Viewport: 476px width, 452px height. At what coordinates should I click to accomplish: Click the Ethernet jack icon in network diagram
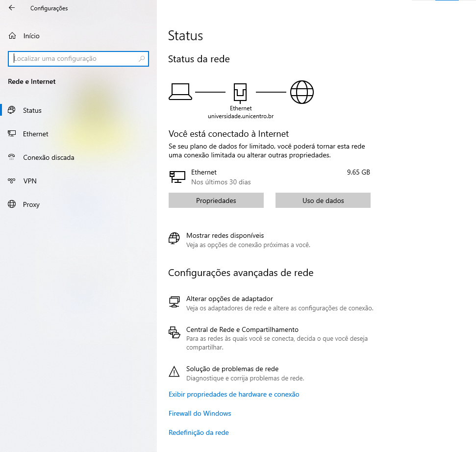pyautogui.click(x=240, y=92)
